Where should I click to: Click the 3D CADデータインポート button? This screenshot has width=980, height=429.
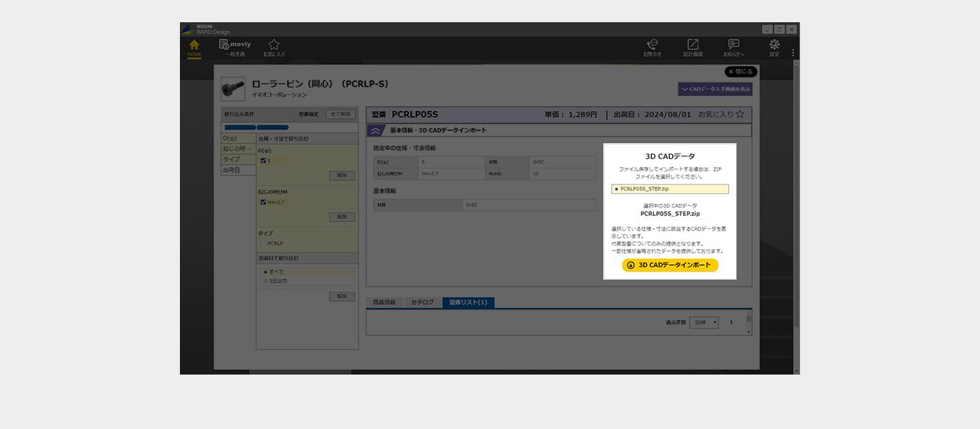point(670,265)
